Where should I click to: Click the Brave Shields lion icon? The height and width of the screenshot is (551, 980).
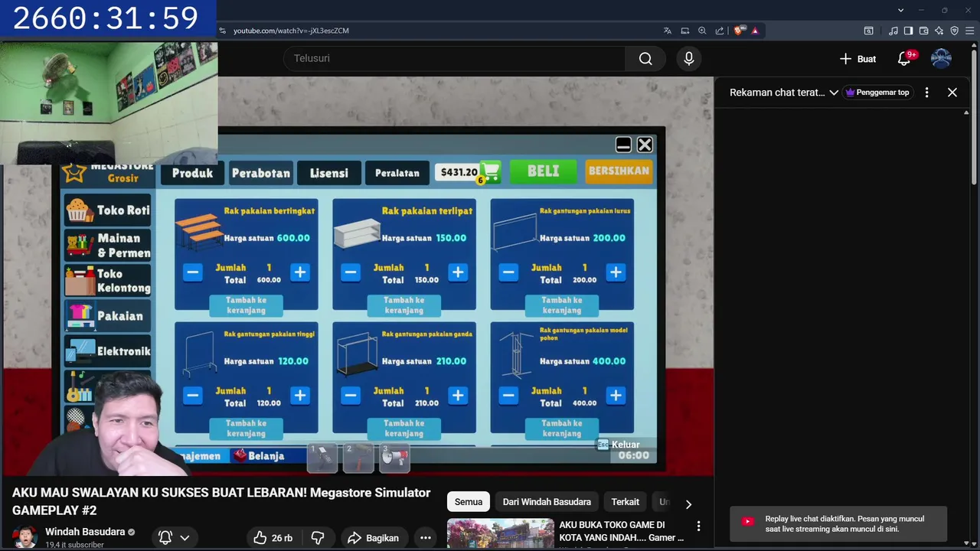738,31
